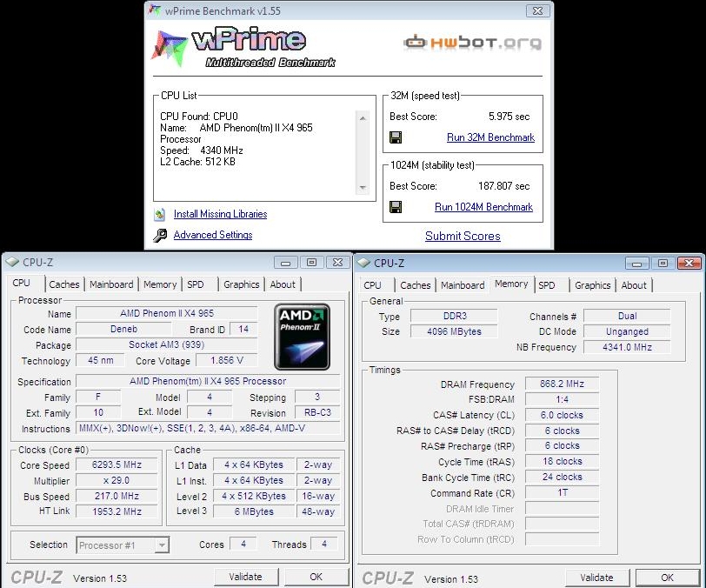Viewport: 706px width, 588px height.
Task: Open the SPD tab in right CPU-Z window
Action: (x=547, y=285)
